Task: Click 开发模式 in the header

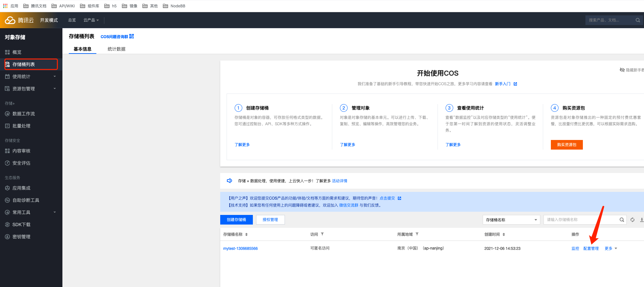Action: point(49,20)
